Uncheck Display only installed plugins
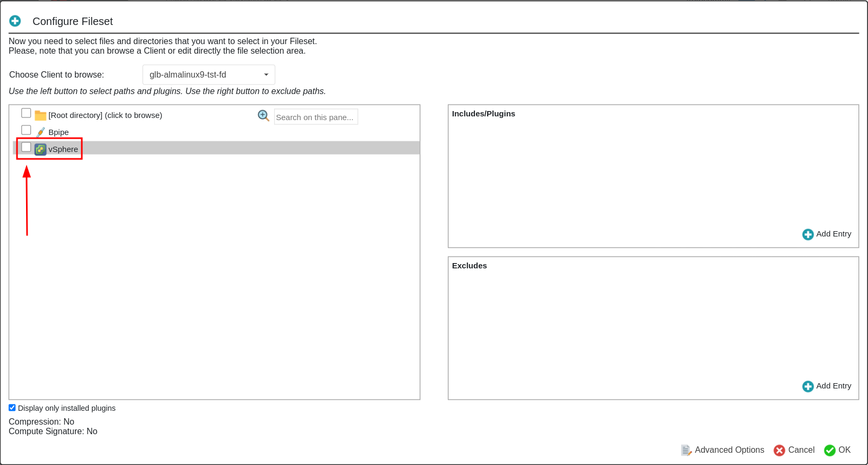Image resolution: width=868 pixels, height=465 pixels. [12, 408]
